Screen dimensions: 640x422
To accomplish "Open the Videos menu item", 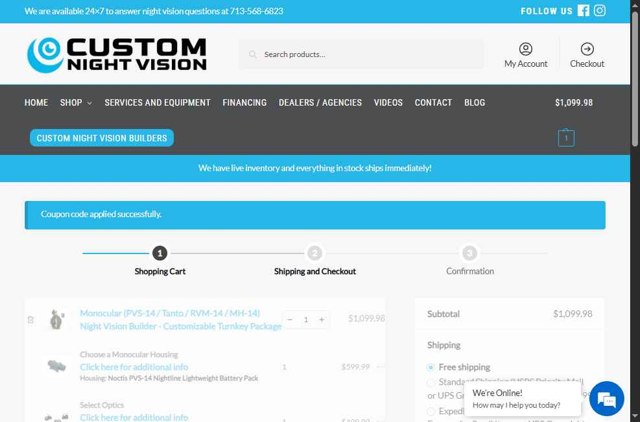I will tap(388, 102).
